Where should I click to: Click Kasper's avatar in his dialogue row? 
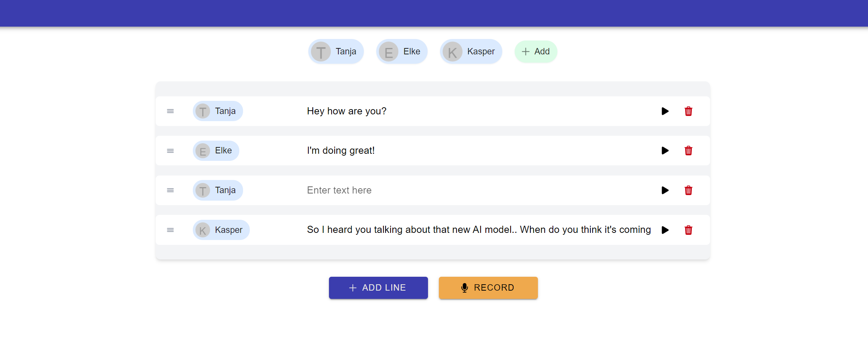click(x=202, y=230)
